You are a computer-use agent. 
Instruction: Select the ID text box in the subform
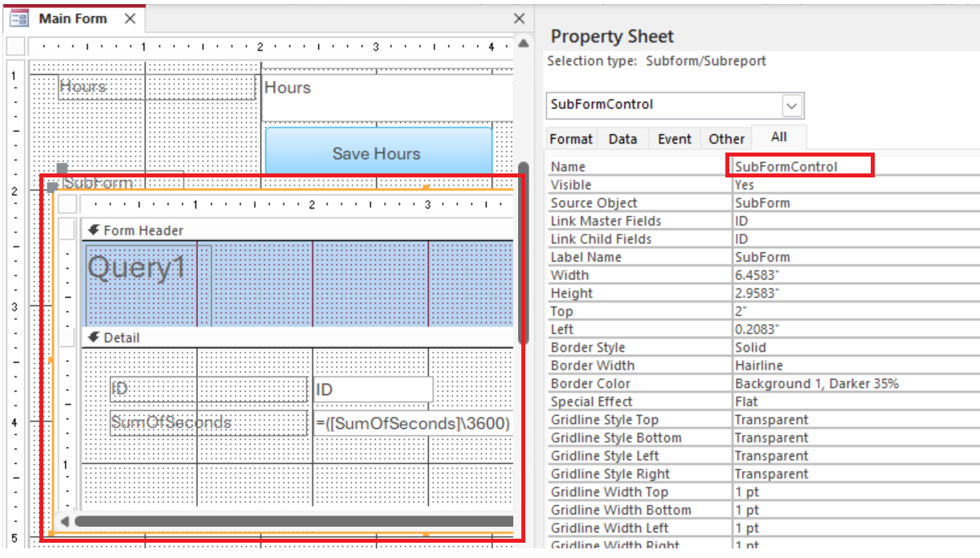click(374, 389)
